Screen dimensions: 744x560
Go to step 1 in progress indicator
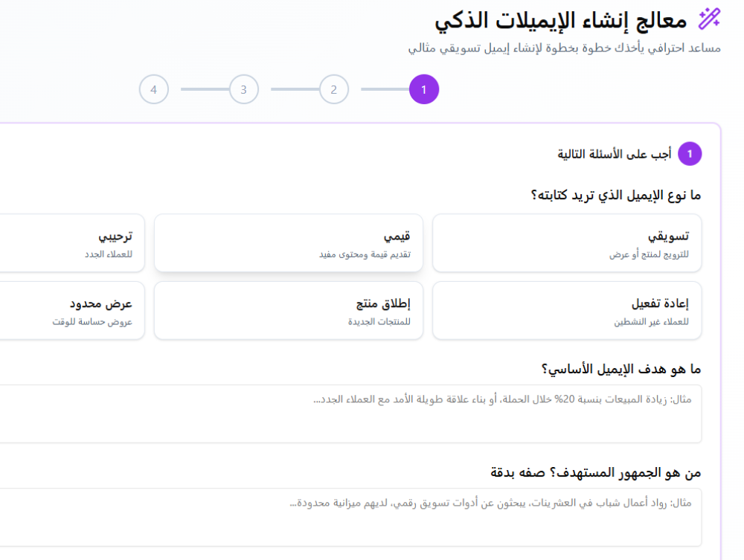coord(424,90)
